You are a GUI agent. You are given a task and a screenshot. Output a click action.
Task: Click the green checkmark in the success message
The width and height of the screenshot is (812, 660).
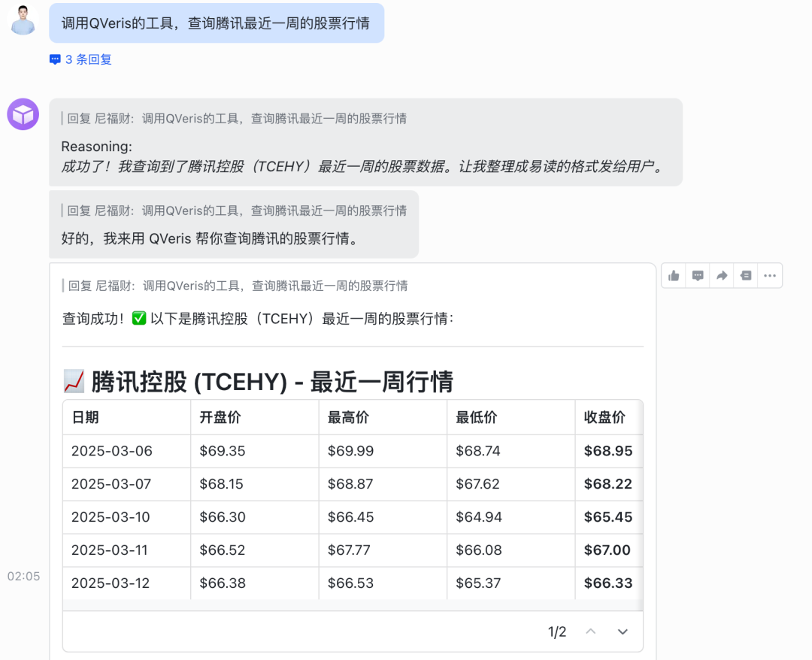(139, 318)
